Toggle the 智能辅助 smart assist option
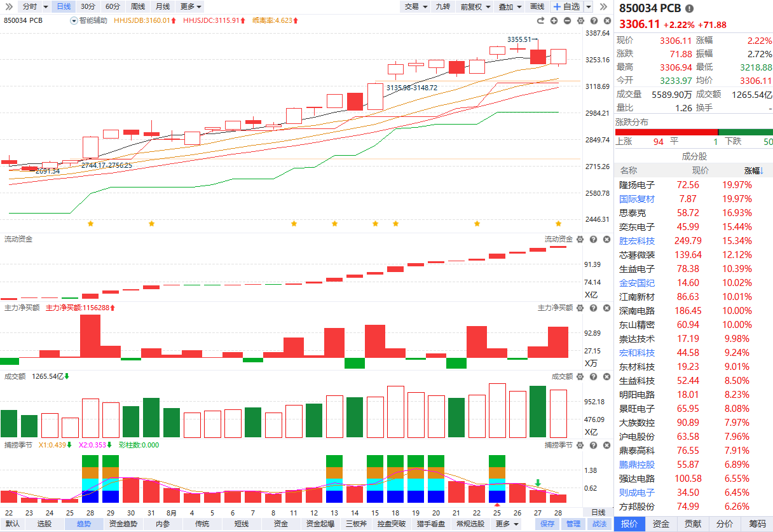 click(x=89, y=20)
